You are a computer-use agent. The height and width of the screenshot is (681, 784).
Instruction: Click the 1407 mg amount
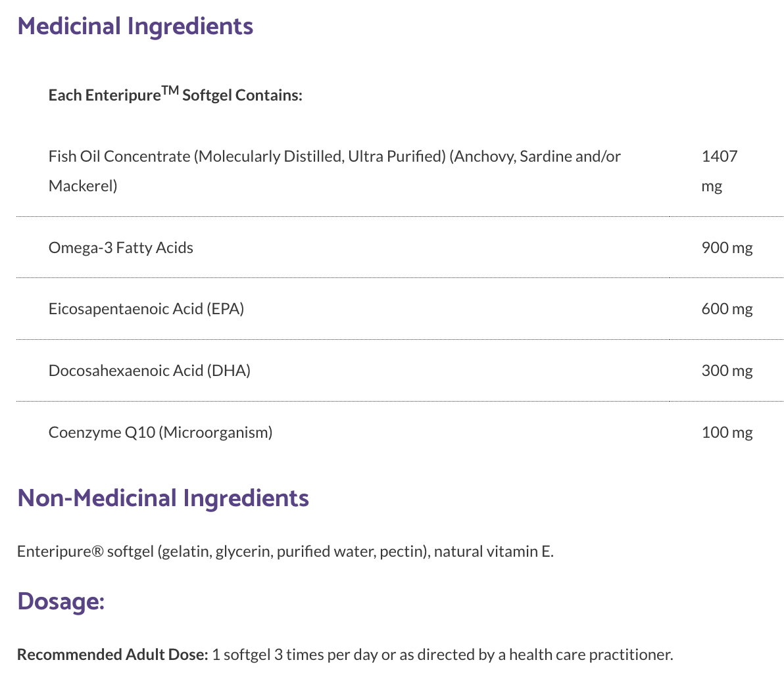(x=720, y=170)
